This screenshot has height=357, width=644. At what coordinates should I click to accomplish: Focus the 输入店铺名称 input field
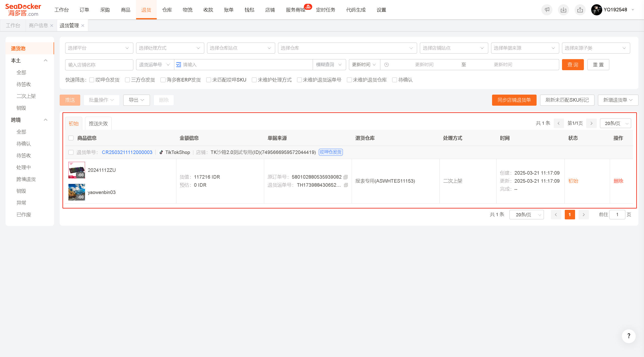tap(99, 65)
